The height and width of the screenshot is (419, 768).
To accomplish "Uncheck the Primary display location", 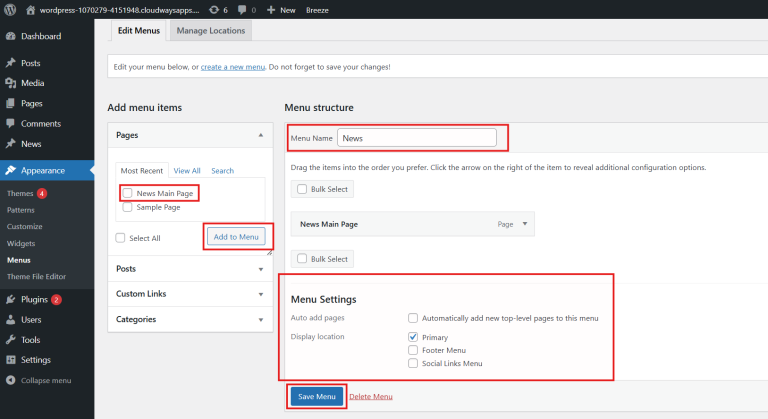I will [413, 337].
